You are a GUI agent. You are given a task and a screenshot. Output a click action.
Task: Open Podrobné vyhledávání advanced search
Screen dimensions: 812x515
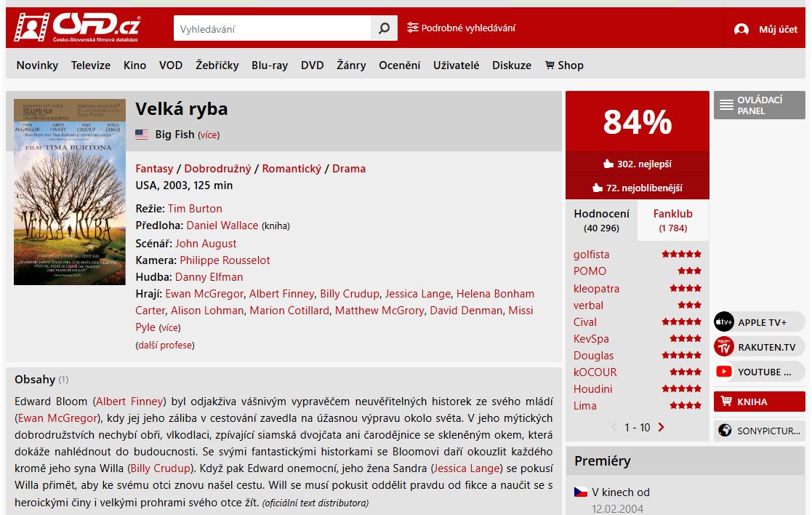[461, 28]
